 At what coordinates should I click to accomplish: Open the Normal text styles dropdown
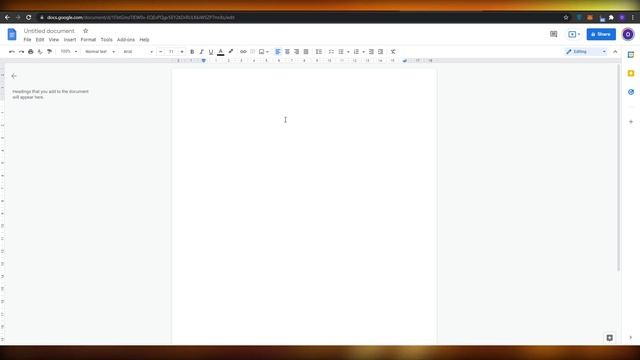pos(100,52)
